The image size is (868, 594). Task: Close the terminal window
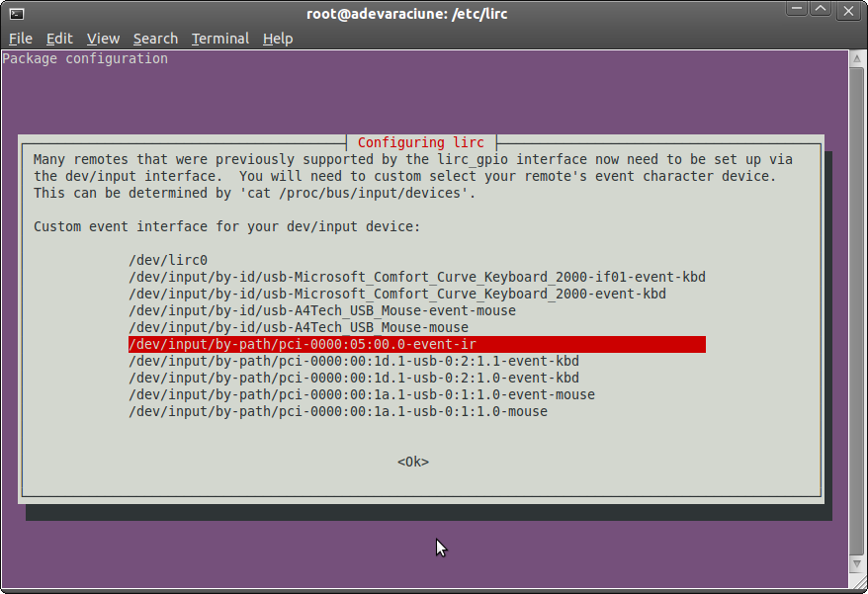click(847, 11)
